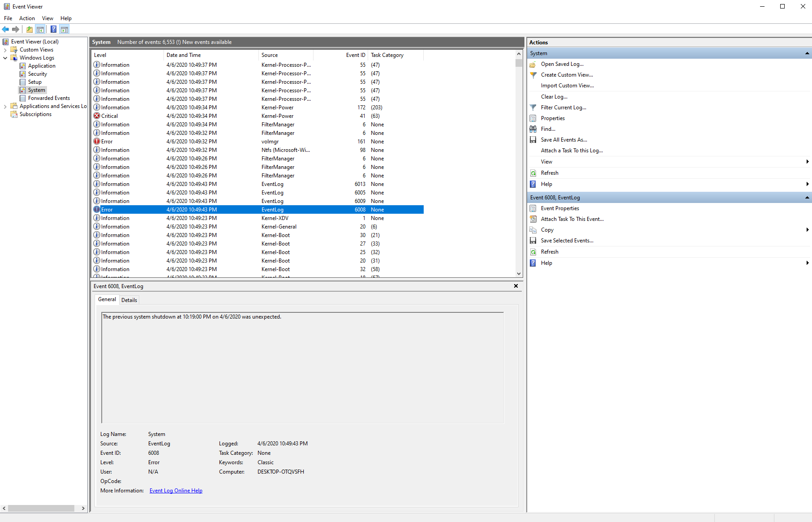Open Help submenu arrow under Event 6008 actions
Screen dimensions: 812x522
(808, 263)
